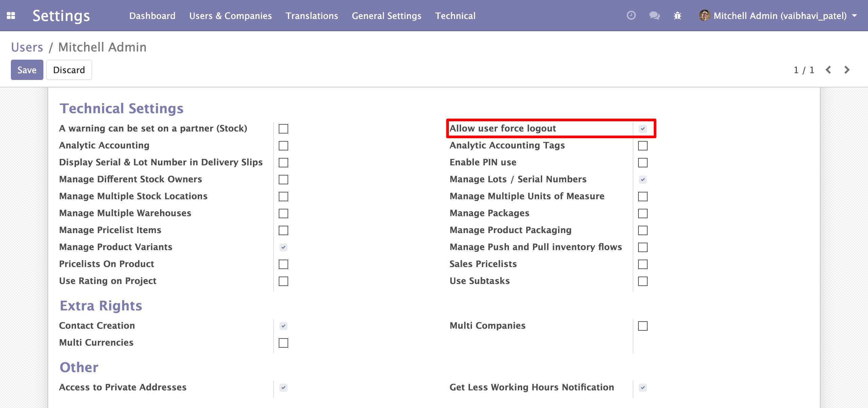This screenshot has width=868, height=408.
Task: Enable Analytic Accounting checkbox
Action: 283,146
